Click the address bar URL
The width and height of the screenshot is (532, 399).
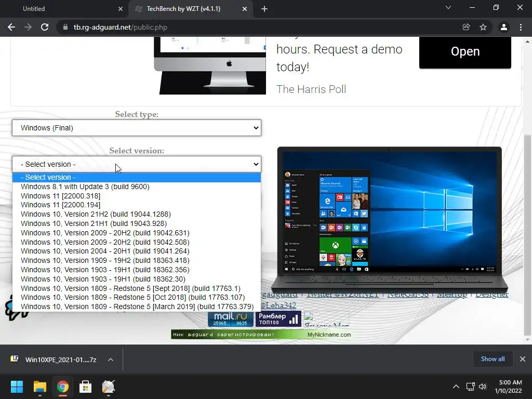(121, 27)
